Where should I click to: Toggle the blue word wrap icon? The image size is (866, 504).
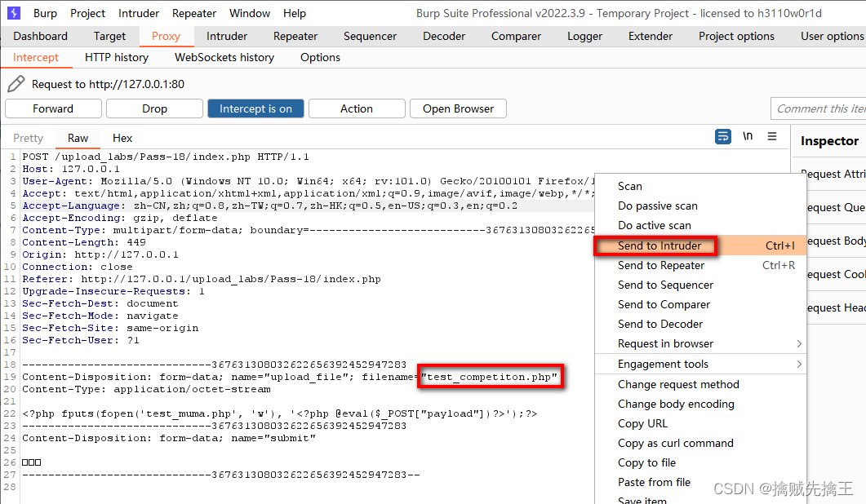(723, 136)
